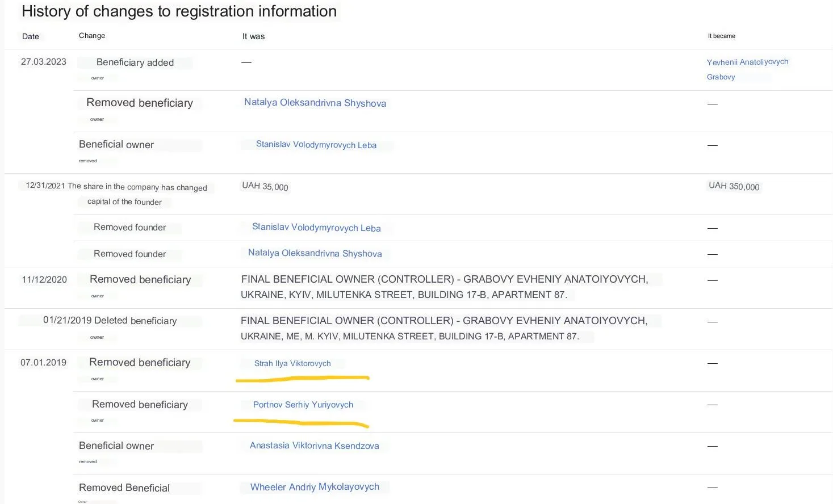Screen dimensions: 833x504
Task: Click "The share in the company has changed" text
Action: 137,187
